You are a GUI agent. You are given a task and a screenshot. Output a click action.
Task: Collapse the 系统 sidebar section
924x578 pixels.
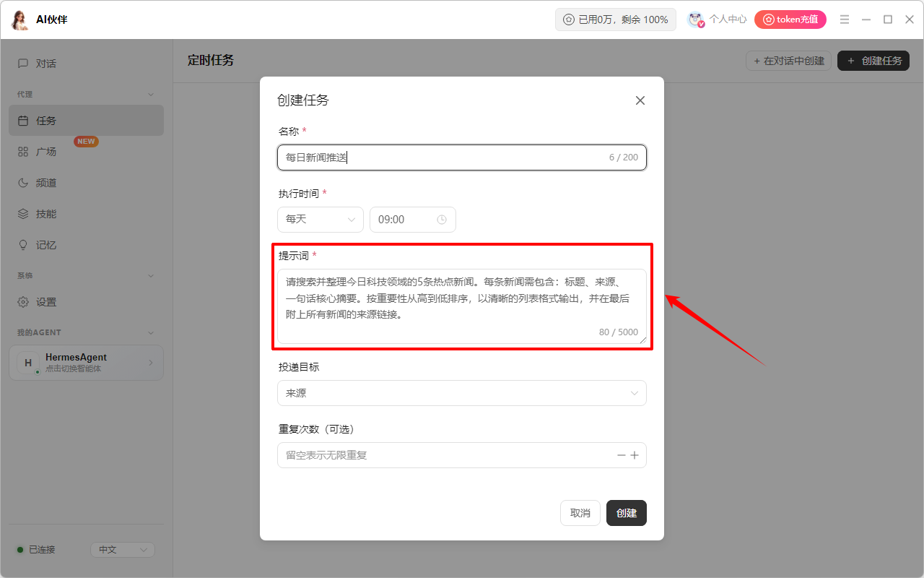(x=151, y=276)
